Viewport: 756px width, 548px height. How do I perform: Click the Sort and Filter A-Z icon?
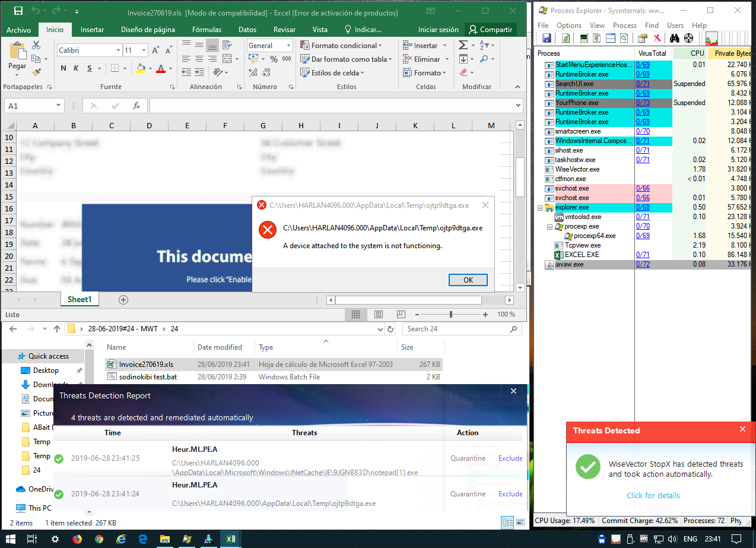(x=484, y=45)
